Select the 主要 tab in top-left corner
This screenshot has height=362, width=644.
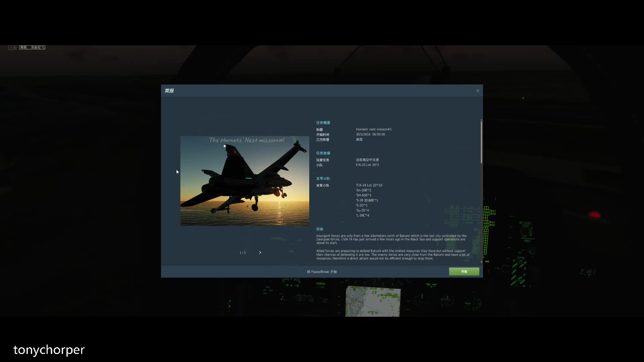click(12, 48)
